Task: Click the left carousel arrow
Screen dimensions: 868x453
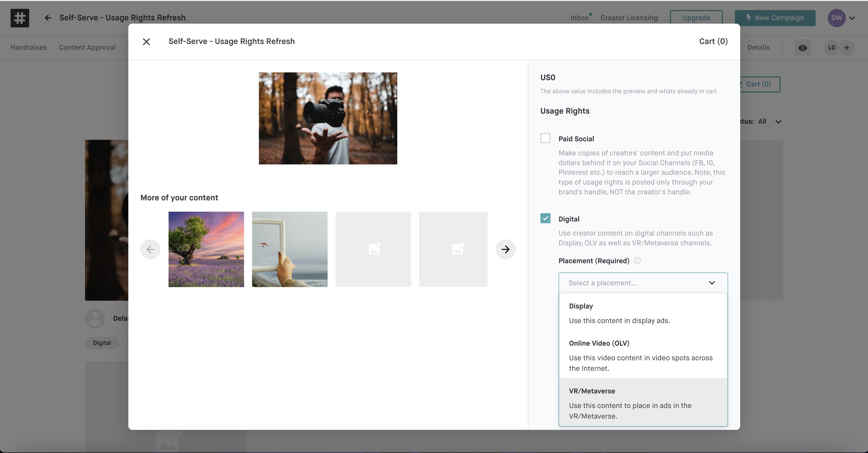Action: (150, 249)
